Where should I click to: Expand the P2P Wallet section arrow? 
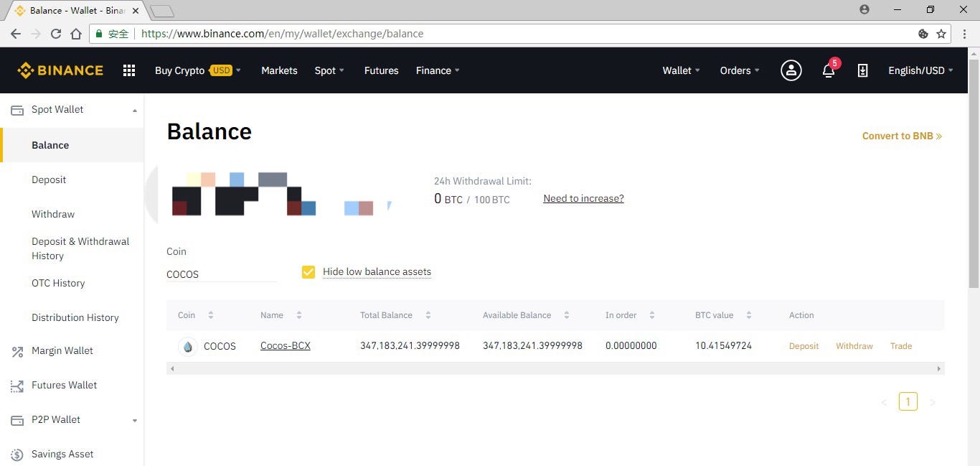click(x=135, y=421)
